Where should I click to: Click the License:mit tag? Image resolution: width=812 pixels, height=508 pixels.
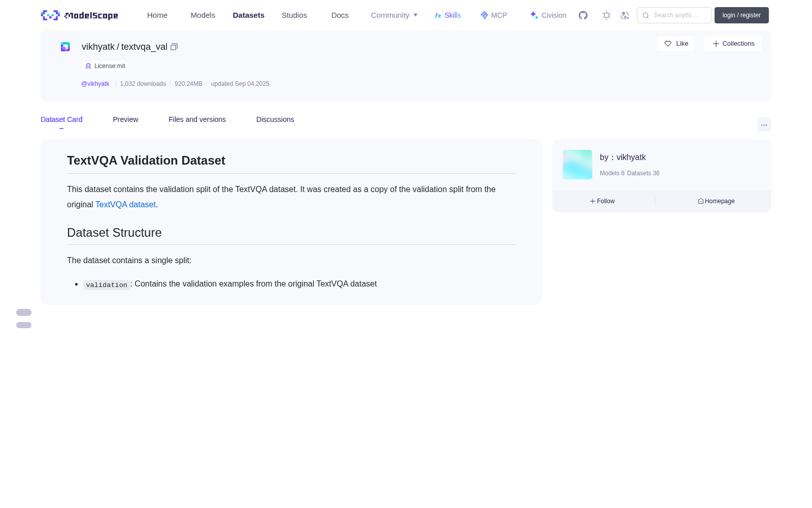pyautogui.click(x=105, y=66)
